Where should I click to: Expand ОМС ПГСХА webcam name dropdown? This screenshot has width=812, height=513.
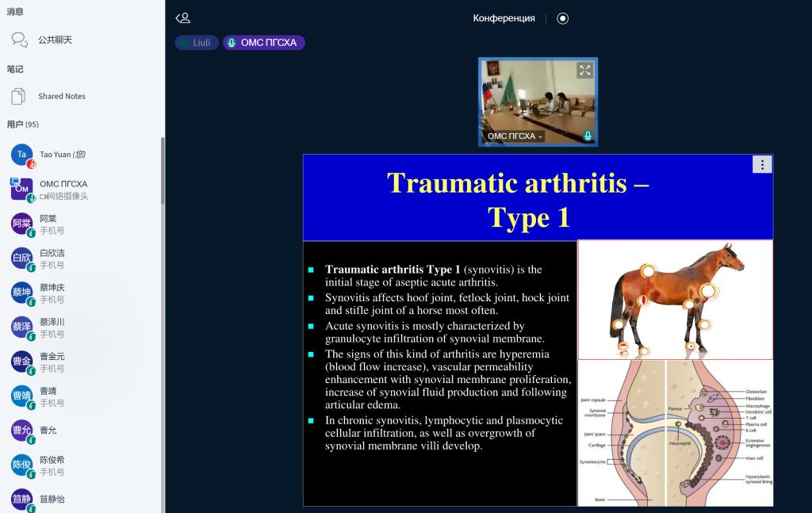pos(515,136)
